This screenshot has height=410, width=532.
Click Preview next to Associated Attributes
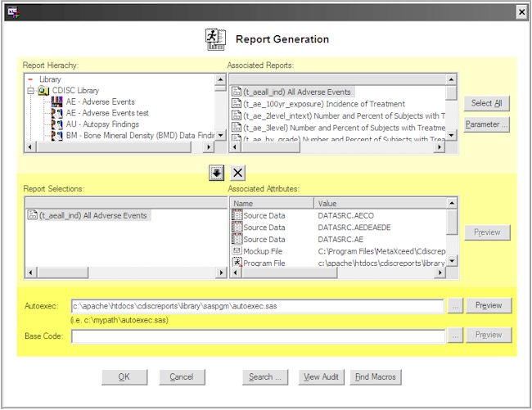tap(487, 232)
